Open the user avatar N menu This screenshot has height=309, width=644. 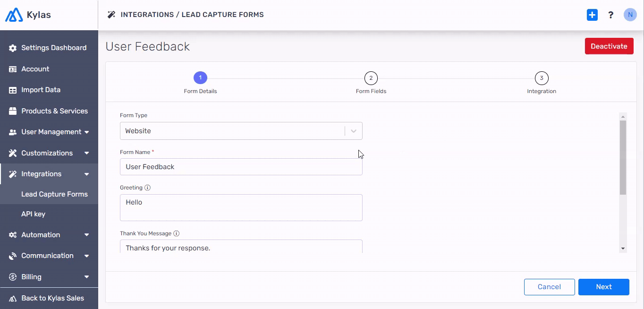630,15
